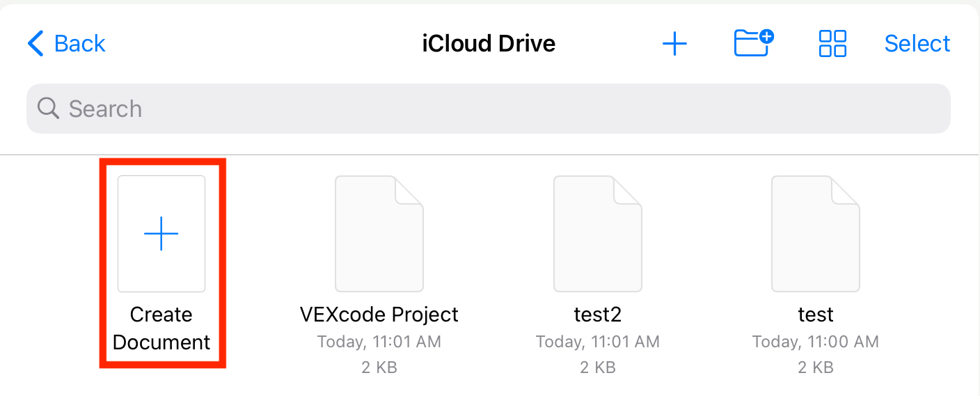Click the blue plus in Create Document tile

coord(161,233)
